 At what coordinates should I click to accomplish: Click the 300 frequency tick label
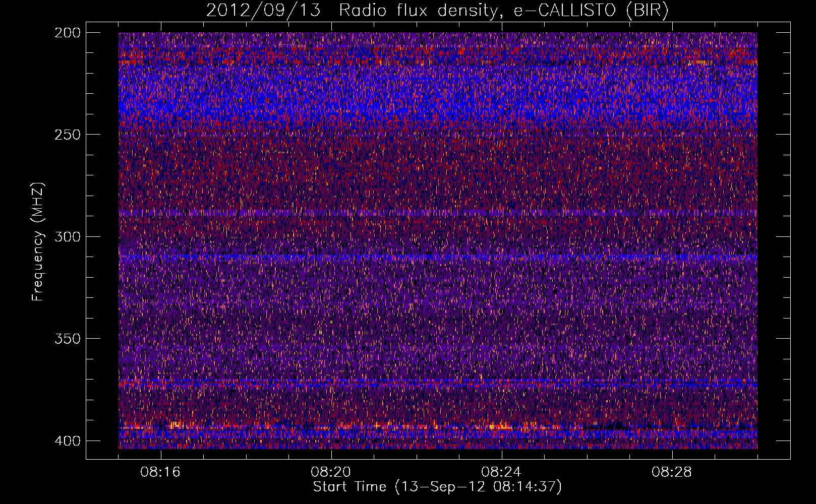[x=67, y=236]
